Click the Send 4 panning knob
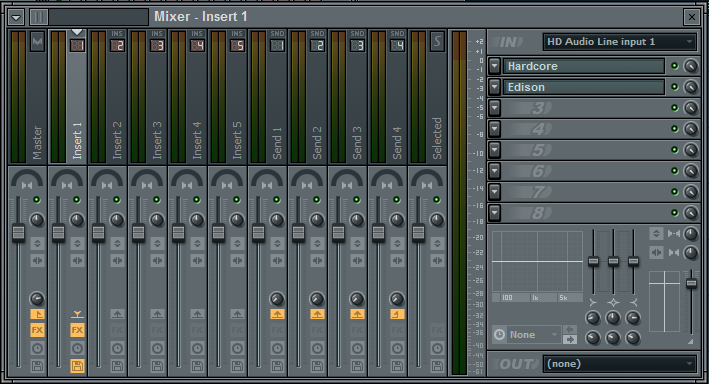 pos(387,180)
